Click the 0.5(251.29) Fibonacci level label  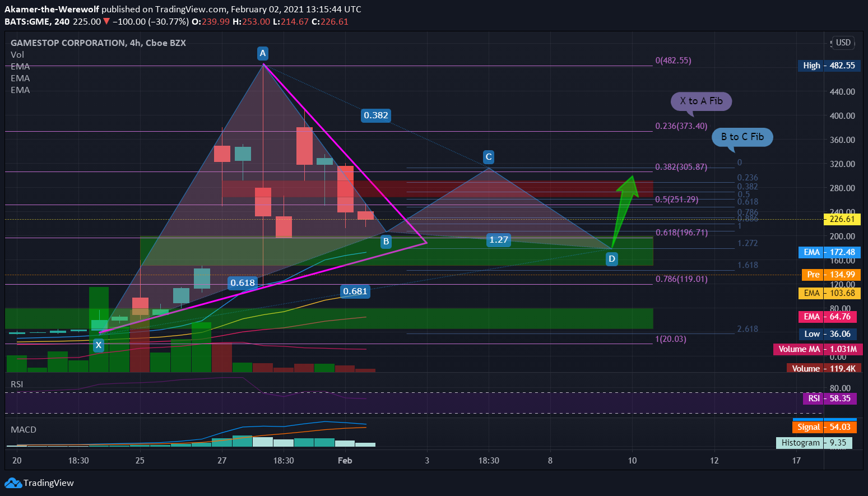(x=677, y=200)
